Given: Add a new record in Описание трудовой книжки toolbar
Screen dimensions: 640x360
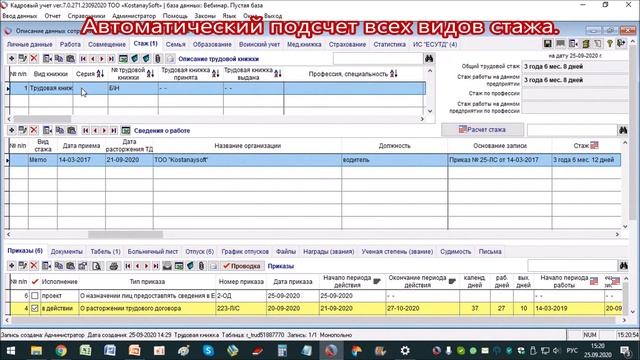Looking at the screenshot, I should (11, 59).
